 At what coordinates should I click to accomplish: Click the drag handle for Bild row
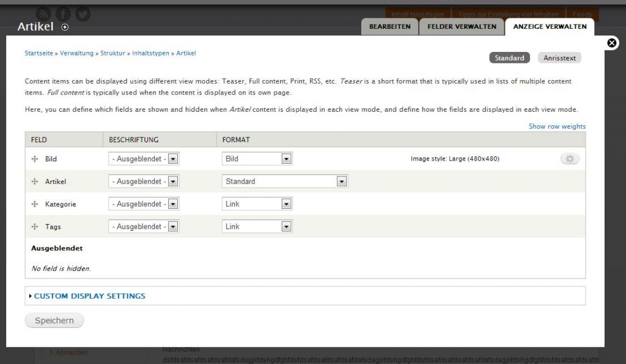point(35,159)
